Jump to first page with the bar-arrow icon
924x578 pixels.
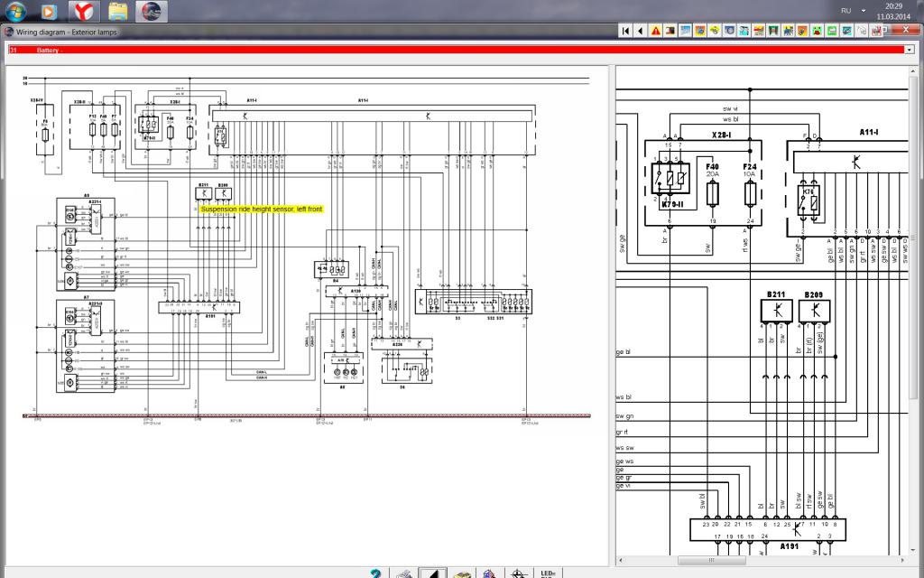click(x=626, y=31)
